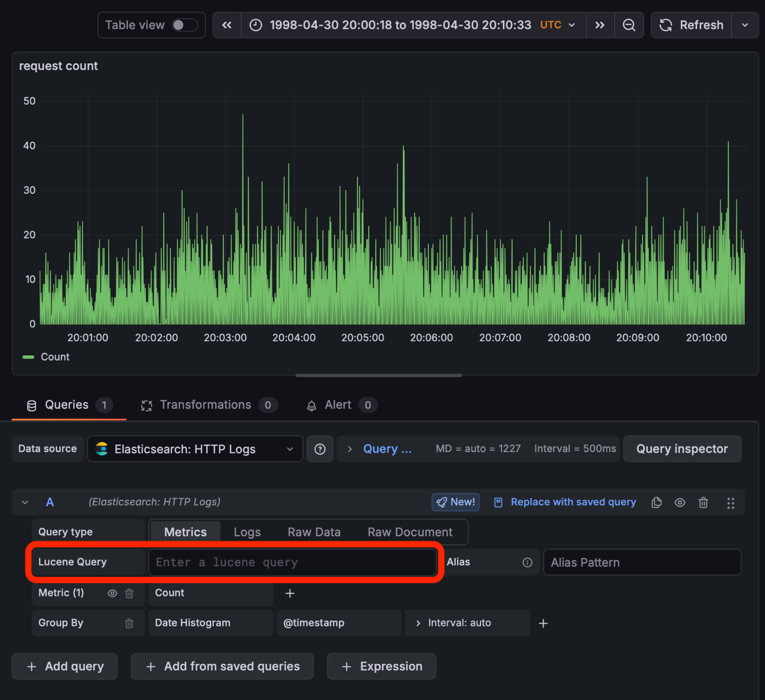The image size is (765, 700).
Task: Shift time range forward with double-right arrows
Action: 600,25
